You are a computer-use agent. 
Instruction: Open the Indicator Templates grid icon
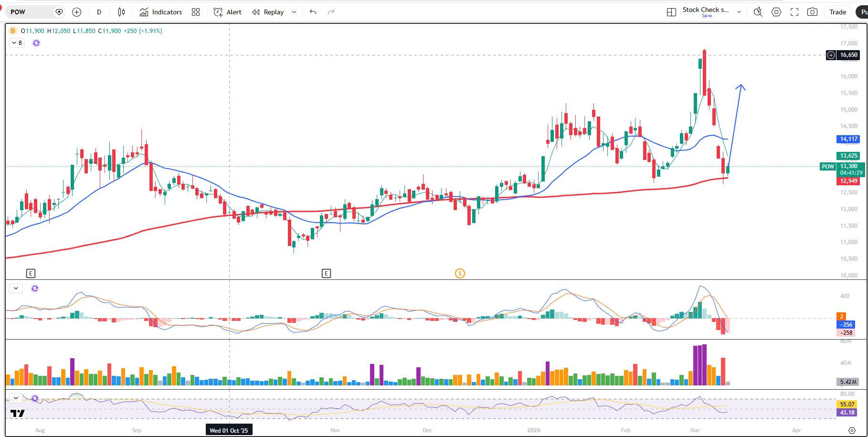[x=196, y=12]
